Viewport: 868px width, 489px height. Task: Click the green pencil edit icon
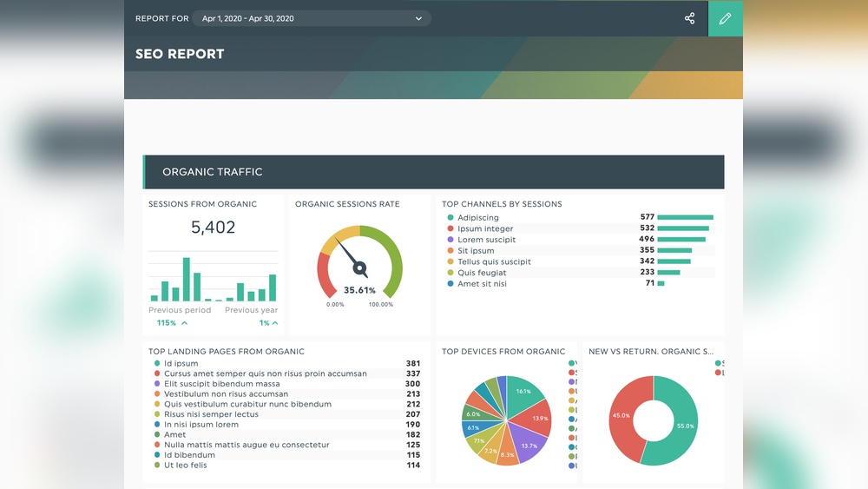[725, 18]
